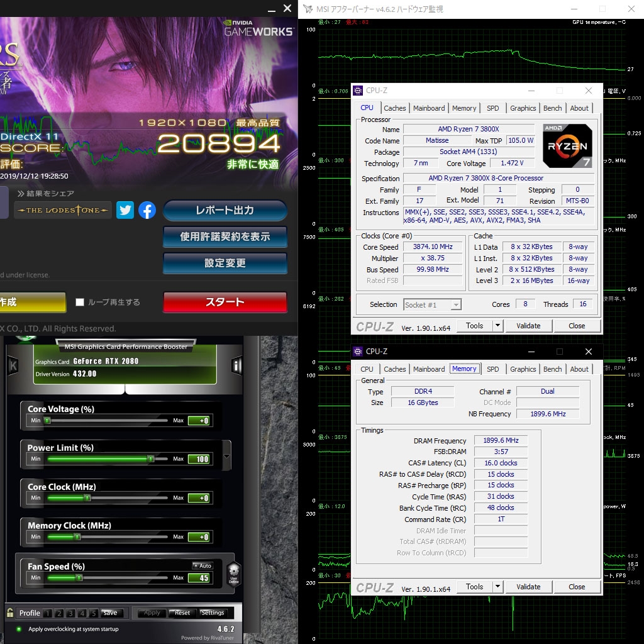Toggle the fan speed Auto button

(x=203, y=565)
